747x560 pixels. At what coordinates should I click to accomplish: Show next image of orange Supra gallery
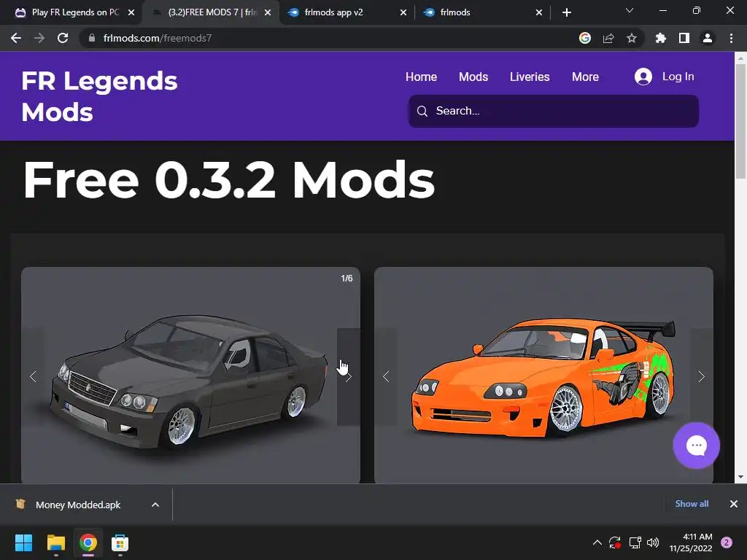(701, 377)
